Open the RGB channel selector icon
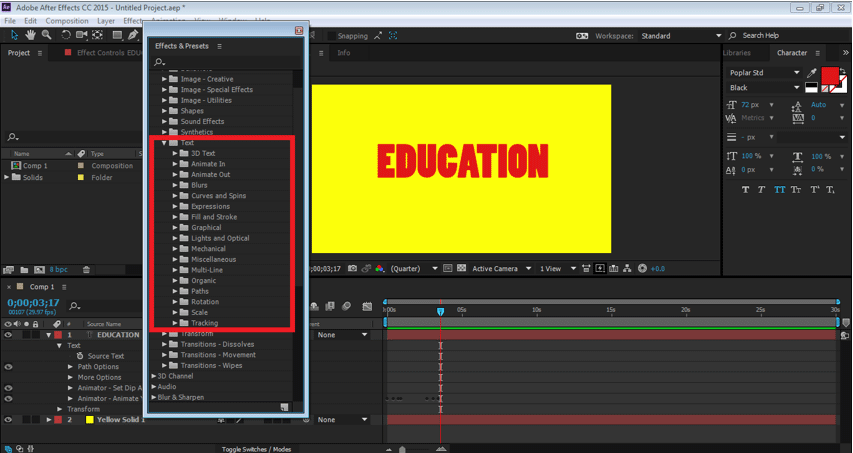Image resolution: width=853 pixels, height=453 pixels. point(379,269)
